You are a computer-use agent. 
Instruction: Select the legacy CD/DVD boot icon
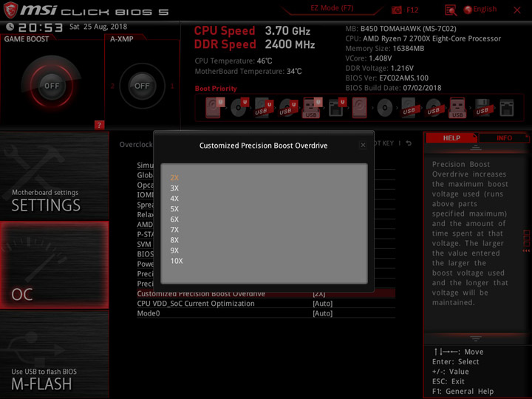click(x=384, y=108)
